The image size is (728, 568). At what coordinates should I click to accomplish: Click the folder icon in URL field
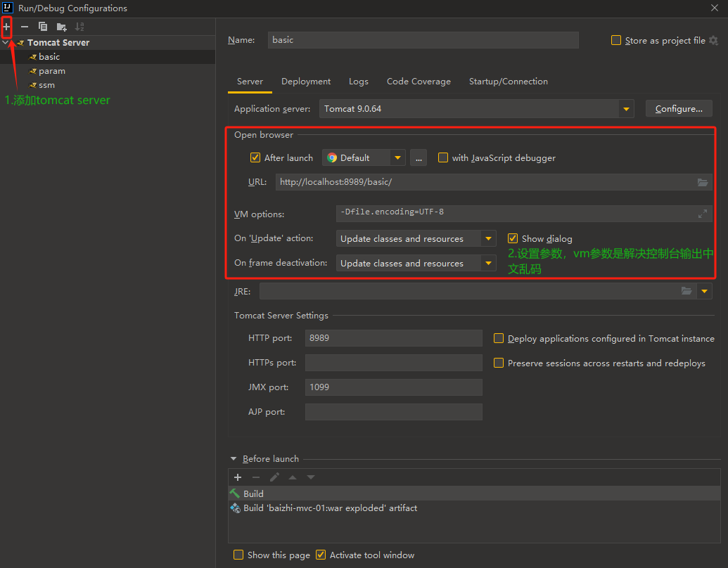point(702,182)
